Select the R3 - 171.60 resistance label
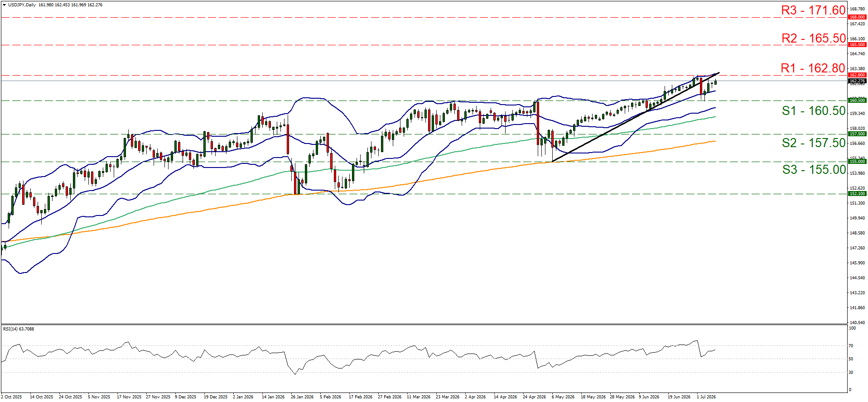868x402 pixels. click(x=813, y=10)
